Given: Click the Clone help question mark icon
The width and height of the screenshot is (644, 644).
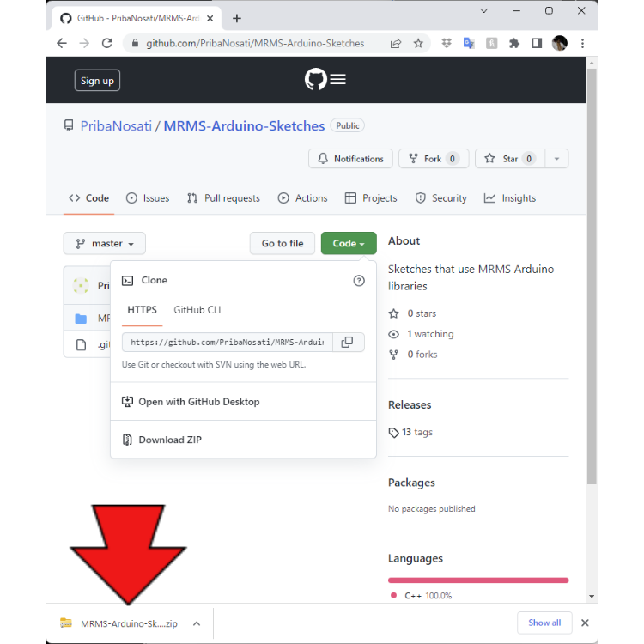Looking at the screenshot, I should [359, 281].
